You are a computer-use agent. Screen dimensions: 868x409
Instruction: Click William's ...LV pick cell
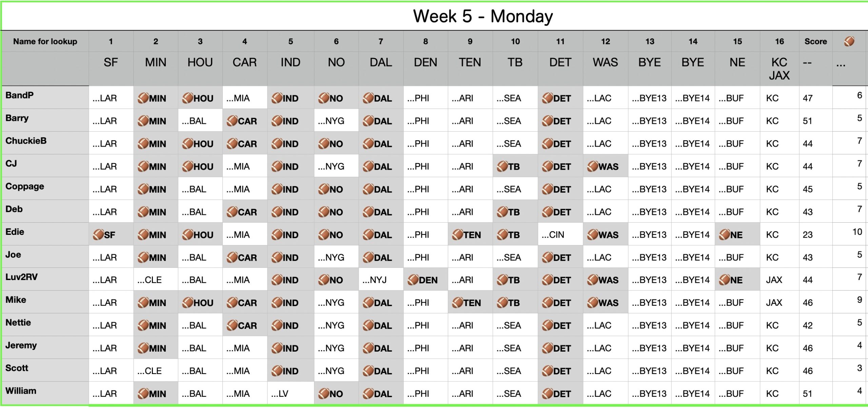[280, 393]
